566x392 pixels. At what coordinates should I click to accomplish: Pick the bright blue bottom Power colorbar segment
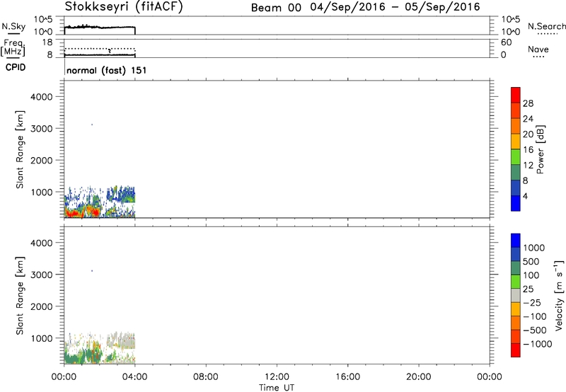[x=516, y=203]
